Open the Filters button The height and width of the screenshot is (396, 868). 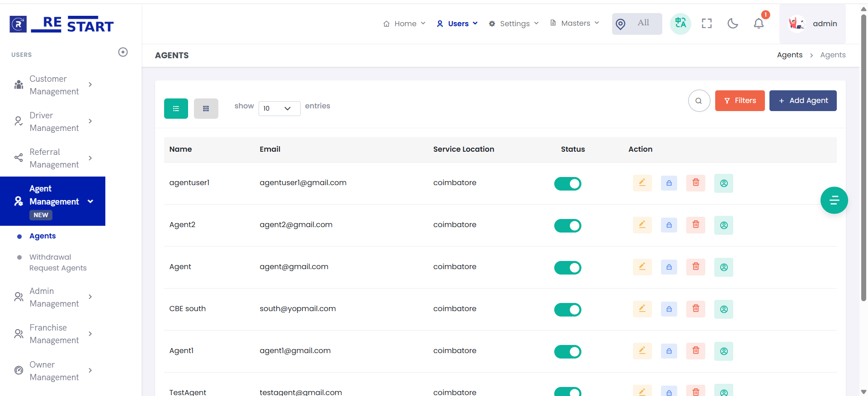click(740, 101)
